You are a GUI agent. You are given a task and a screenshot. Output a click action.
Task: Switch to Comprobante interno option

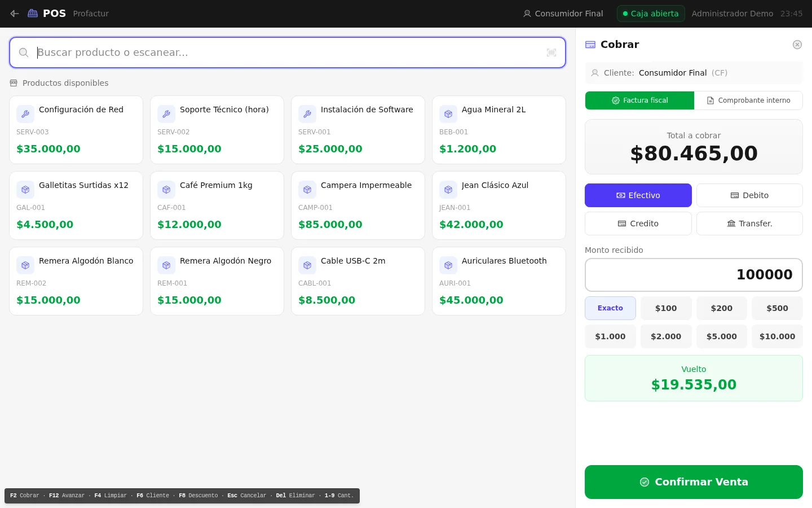(748, 100)
